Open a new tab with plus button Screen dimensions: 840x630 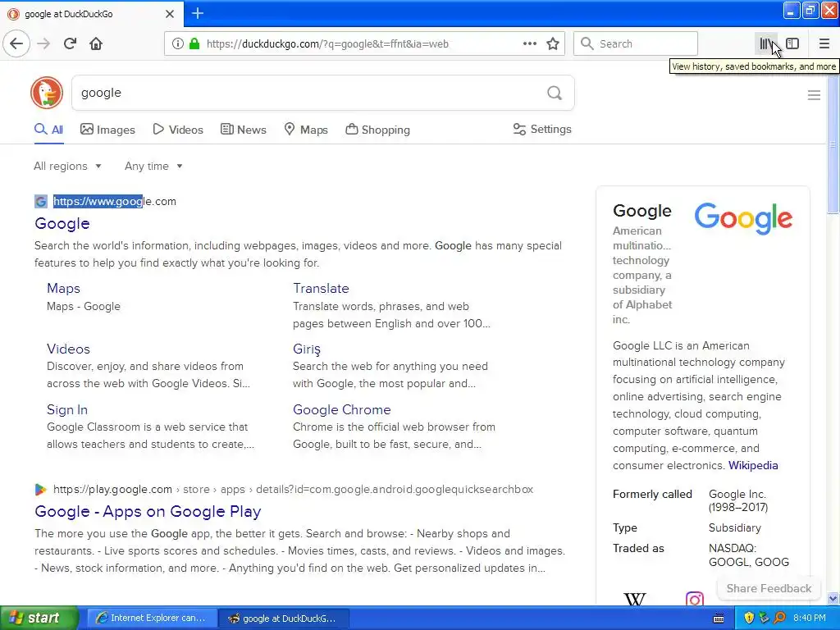coord(198,13)
